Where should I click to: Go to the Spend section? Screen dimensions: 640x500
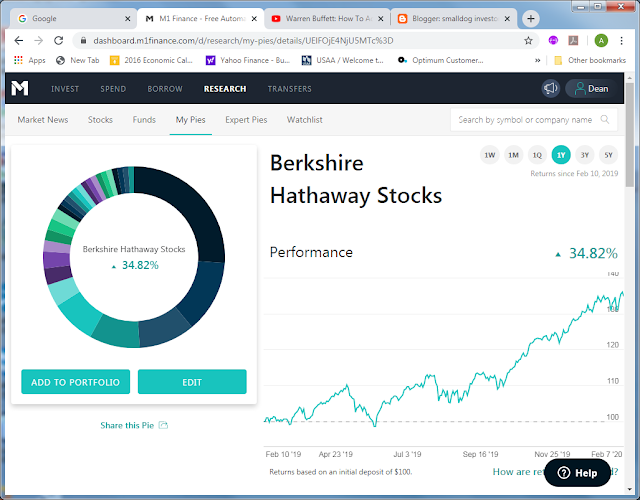[113, 89]
